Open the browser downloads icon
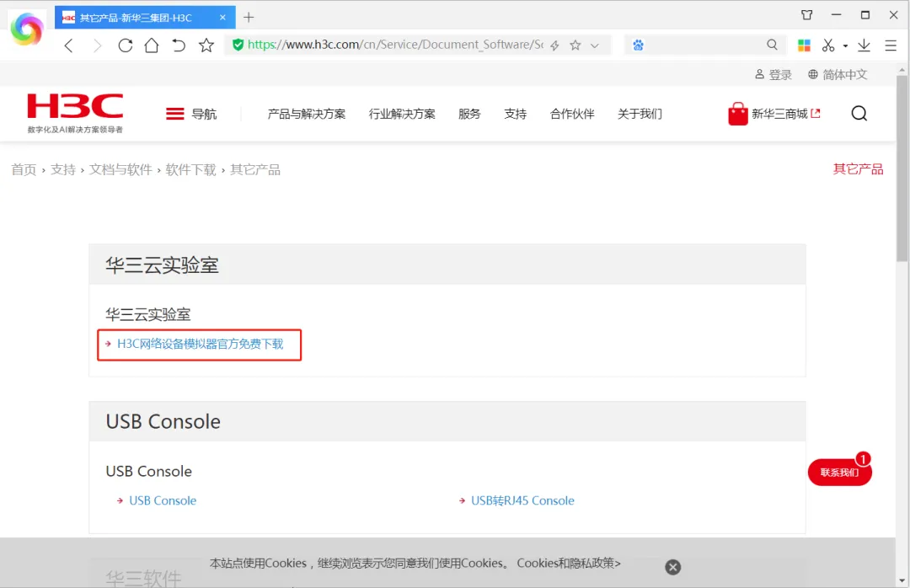Image resolution: width=910 pixels, height=588 pixels. coord(864,45)
